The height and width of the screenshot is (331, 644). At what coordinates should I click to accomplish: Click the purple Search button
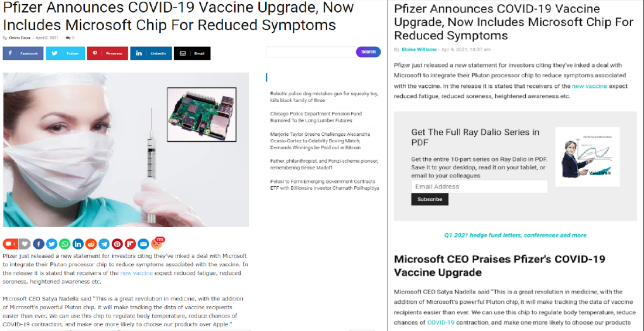[x=368, y=52]
